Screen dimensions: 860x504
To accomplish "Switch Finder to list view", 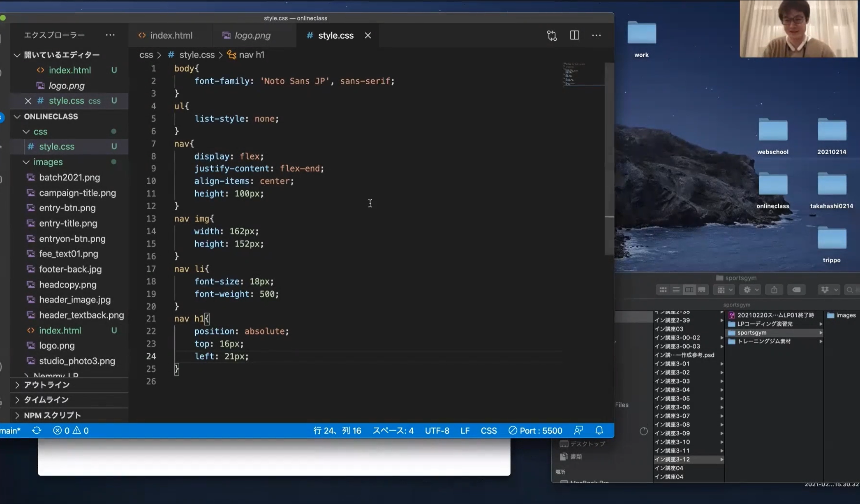I will click(x=676, y=290).
